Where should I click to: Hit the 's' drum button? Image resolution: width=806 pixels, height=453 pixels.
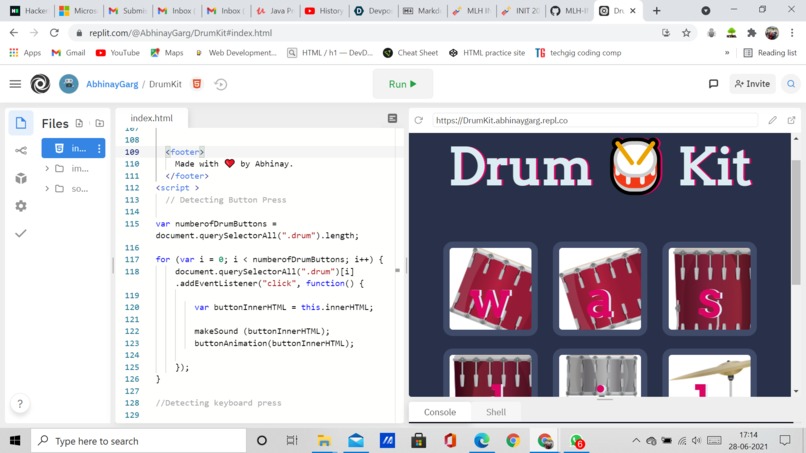(x=709, y=289)
